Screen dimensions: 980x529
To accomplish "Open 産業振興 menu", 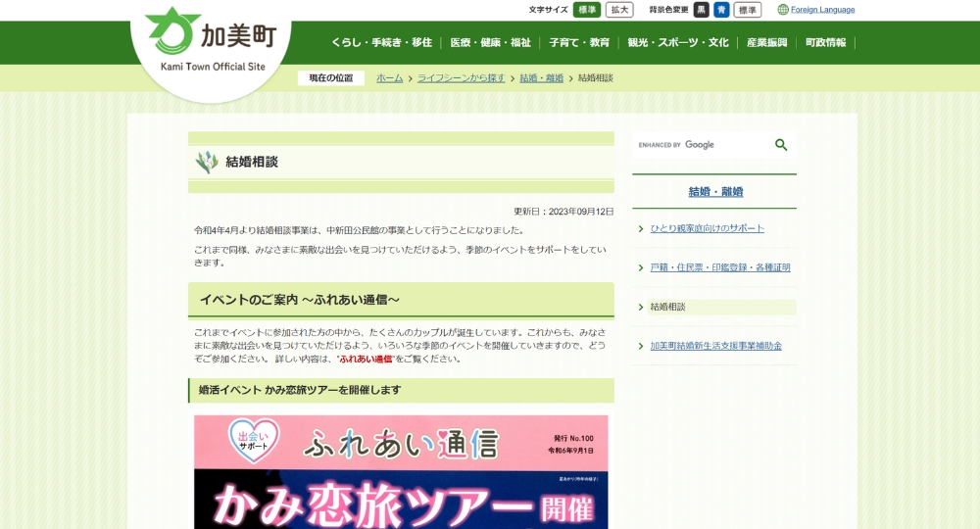I will coord(767,42).
